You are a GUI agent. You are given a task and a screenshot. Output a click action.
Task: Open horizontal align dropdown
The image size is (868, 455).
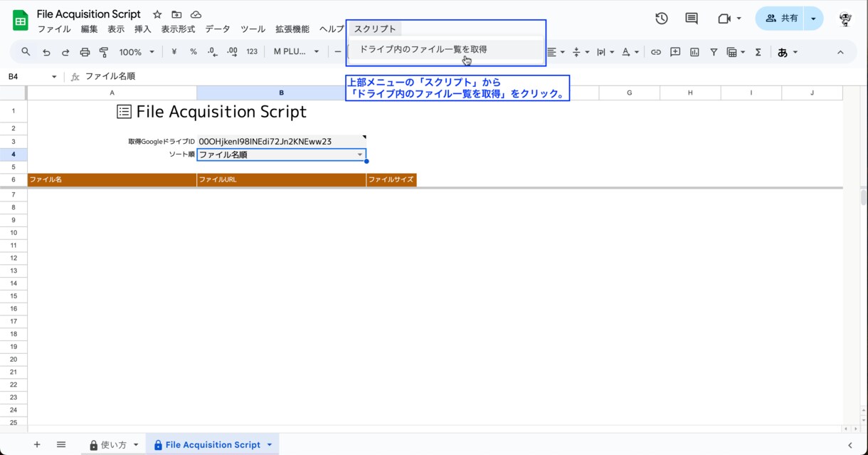tap(556, 52)
